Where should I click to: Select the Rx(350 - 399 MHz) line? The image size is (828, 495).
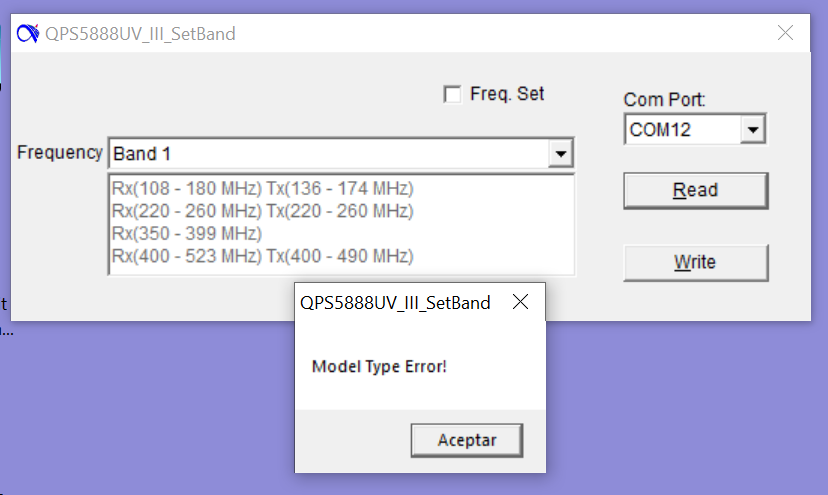coord(187,234)
